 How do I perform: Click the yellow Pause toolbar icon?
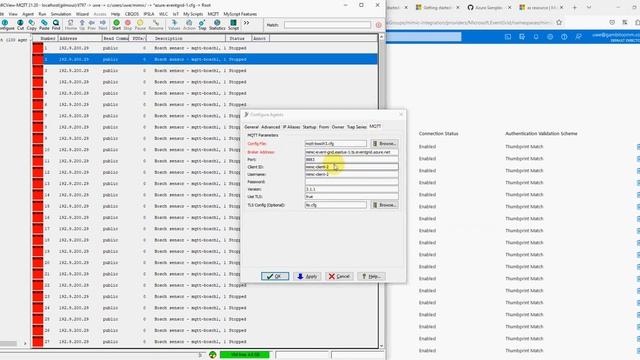point(140,25)
